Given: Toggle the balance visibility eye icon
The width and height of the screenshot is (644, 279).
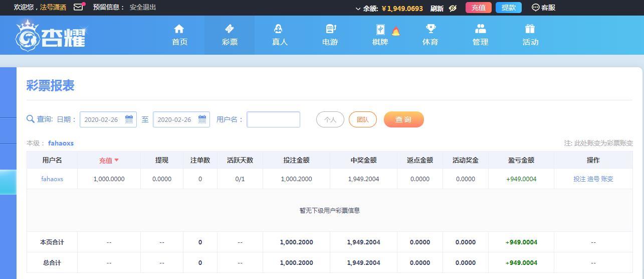Looking at the screenshot, I should click(x=453, y=8).
